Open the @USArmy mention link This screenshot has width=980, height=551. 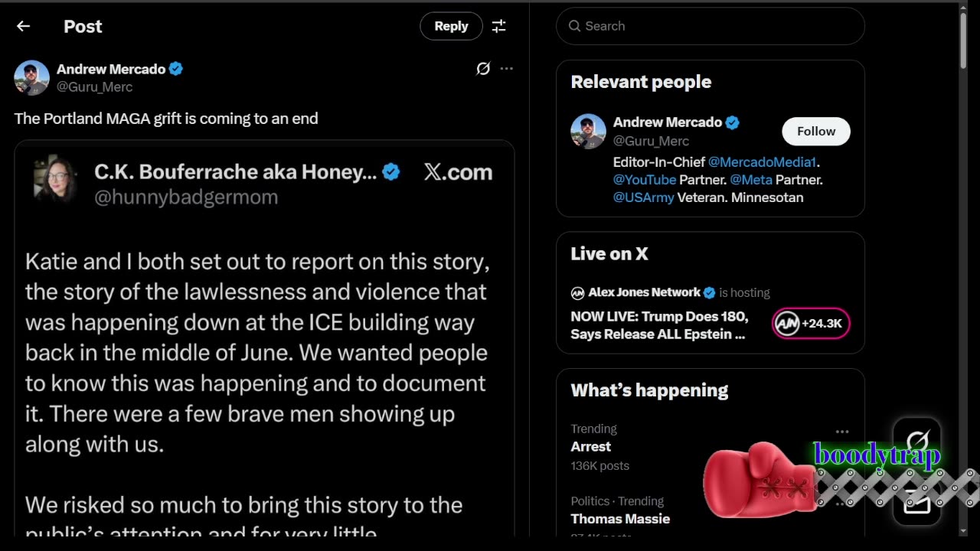coord(643,197)
